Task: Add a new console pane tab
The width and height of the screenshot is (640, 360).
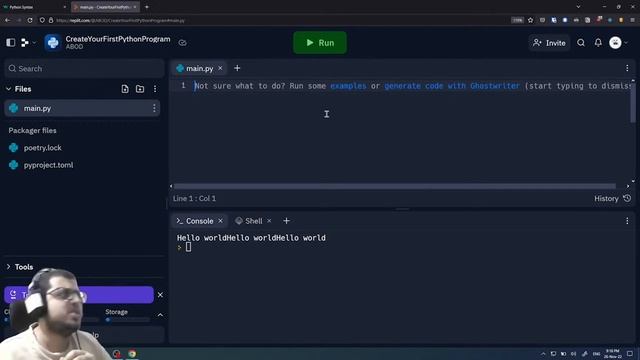Action: click(x=287, y=221)
